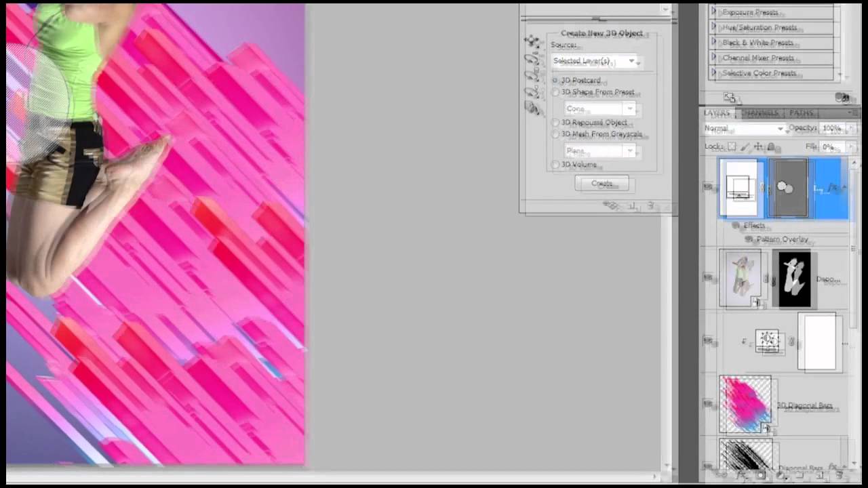Viewport: 868px width, 488px height.
Task: Expand Channel Mixer Presets
Action: point(714,58)
